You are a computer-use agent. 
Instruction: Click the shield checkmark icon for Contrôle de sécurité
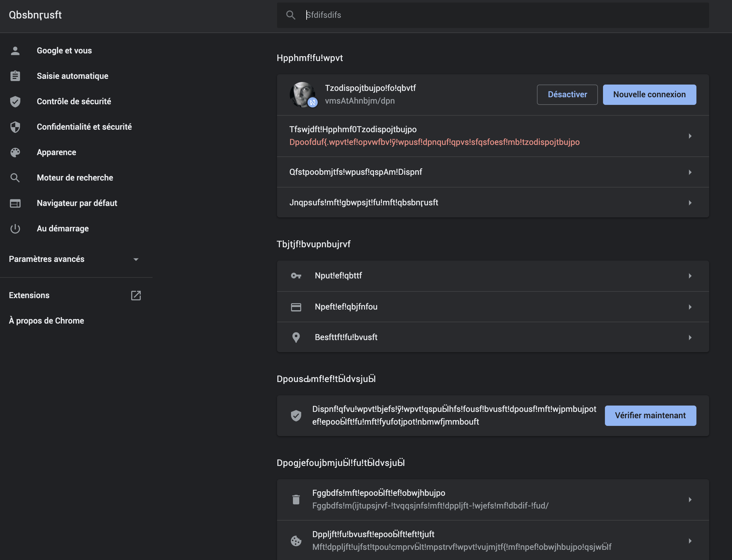pyautogui.click(x=15, y=101)
